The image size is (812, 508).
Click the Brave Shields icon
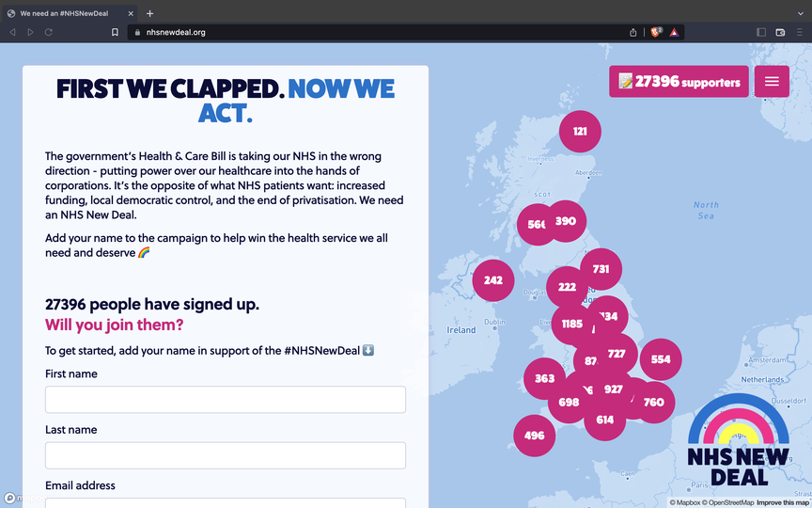[656, 32]
